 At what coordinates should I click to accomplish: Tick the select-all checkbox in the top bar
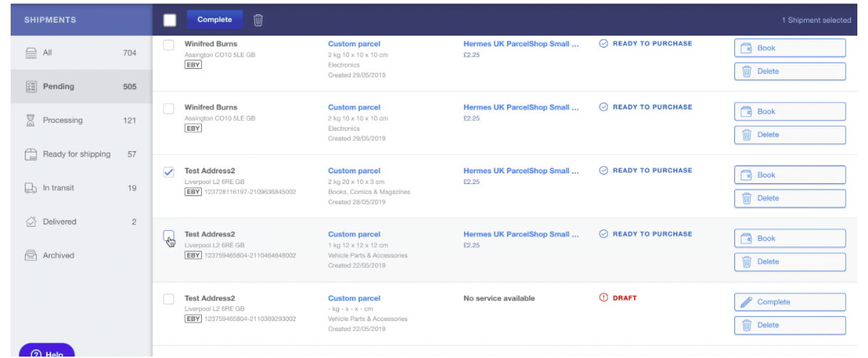[170, 20]
